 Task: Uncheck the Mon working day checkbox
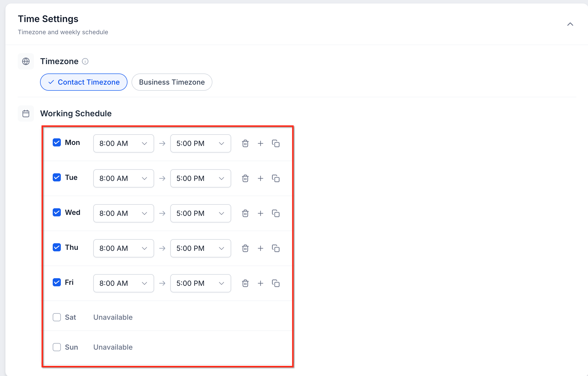(x=57, y=142)
